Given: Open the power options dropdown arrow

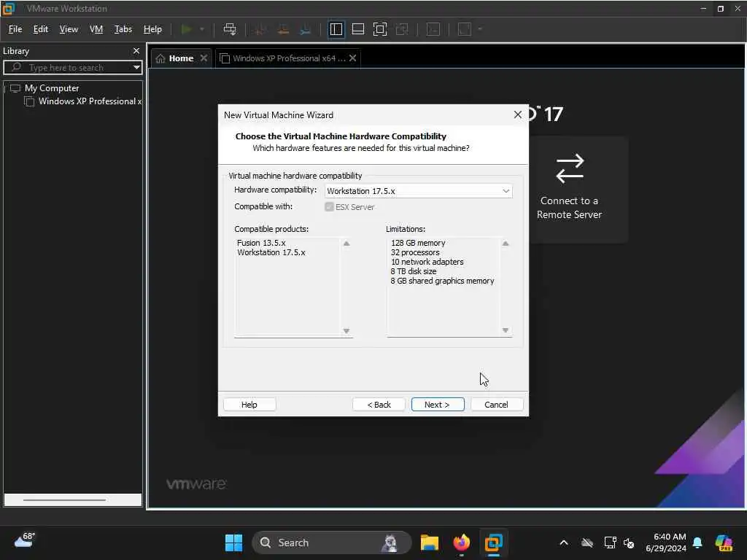Looking at the screenshot, I should 202,29.
